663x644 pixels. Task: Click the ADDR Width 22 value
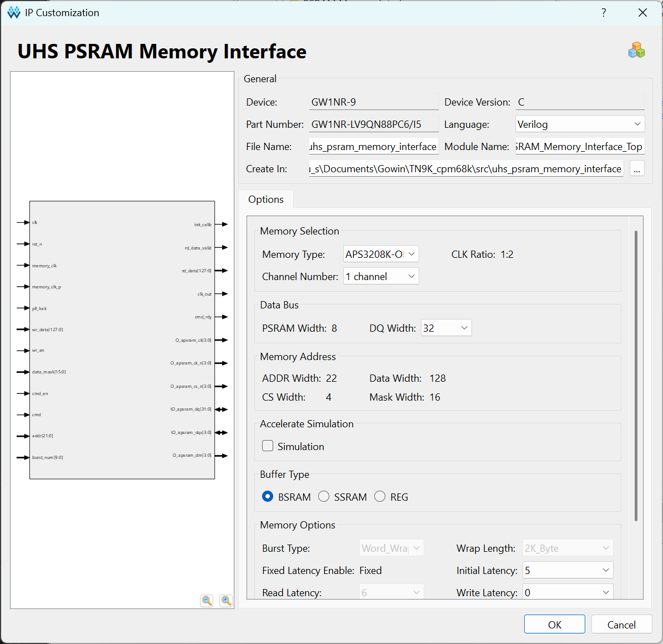331,378
